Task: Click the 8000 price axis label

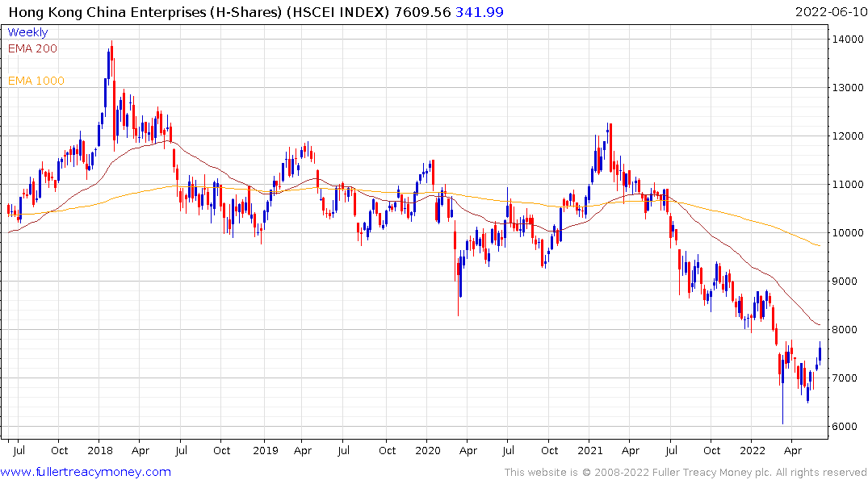Action: pos(845,330)
